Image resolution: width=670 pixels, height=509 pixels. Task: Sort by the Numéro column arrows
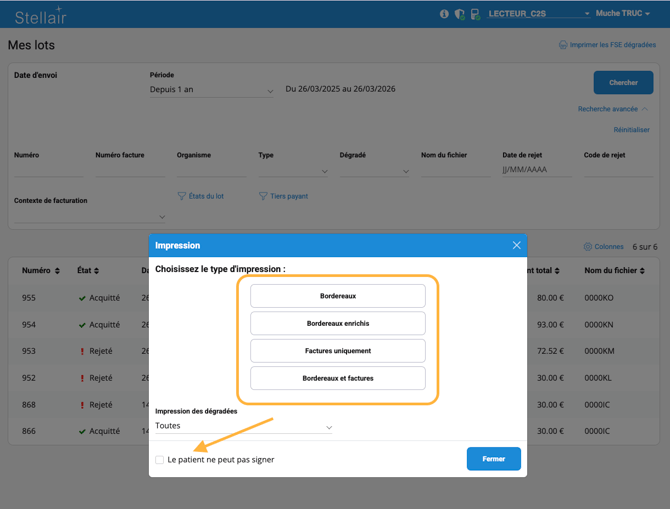click(57, 271)
